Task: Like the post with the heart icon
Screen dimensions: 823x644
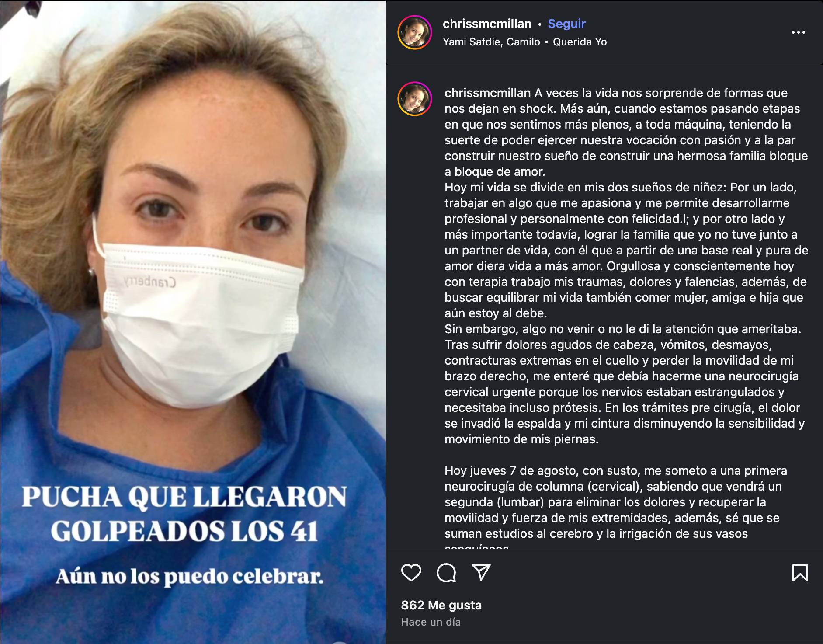Action: click(411, 573)
